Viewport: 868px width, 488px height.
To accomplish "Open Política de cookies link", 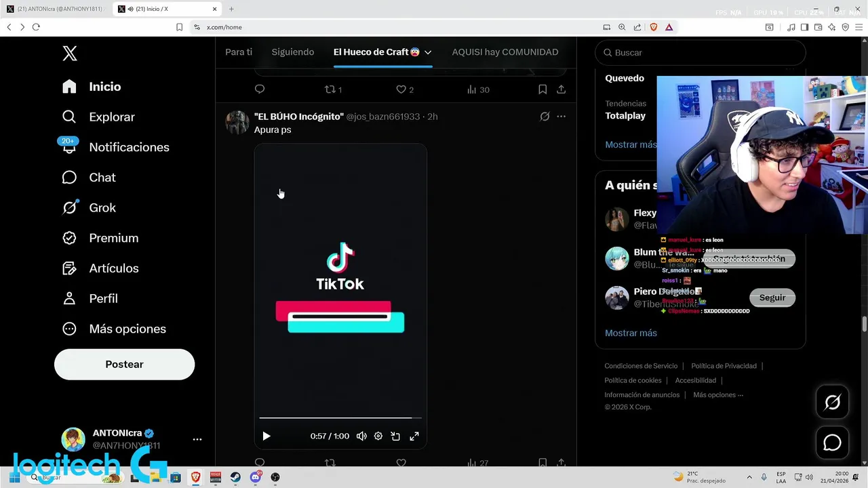I will coord(633,380).
